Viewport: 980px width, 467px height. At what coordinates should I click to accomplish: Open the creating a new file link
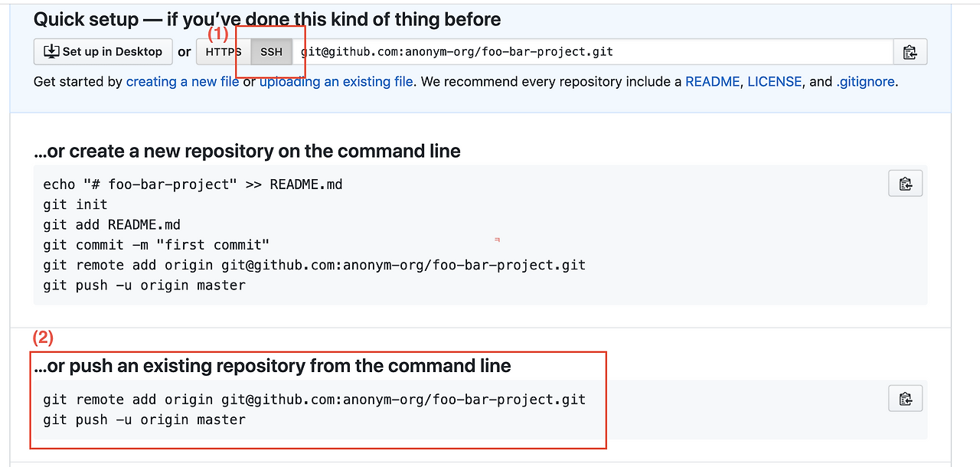[x=182, y=81]
